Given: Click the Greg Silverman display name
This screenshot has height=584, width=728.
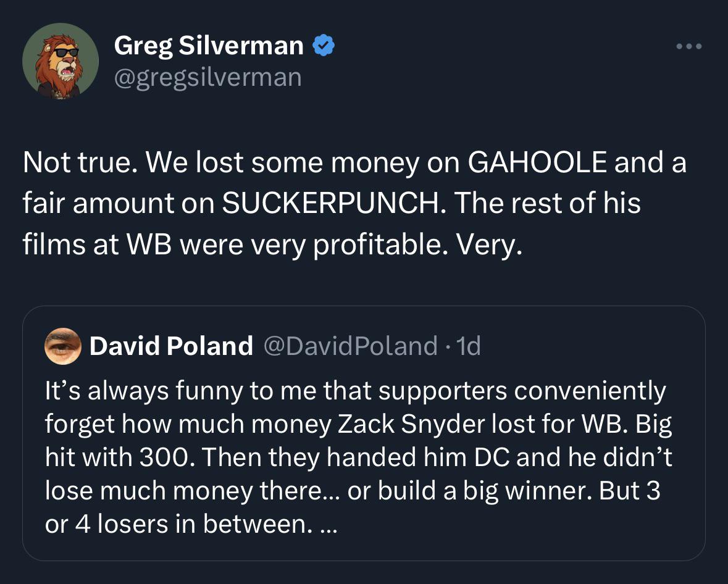Looking at the screenshot, I should coord(209,46).
